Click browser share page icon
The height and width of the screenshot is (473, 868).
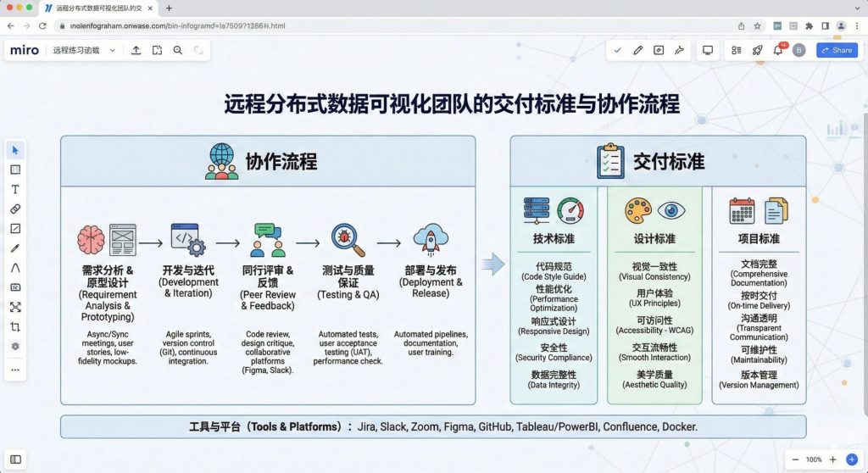pyautogui.click(x=741, y=25)
